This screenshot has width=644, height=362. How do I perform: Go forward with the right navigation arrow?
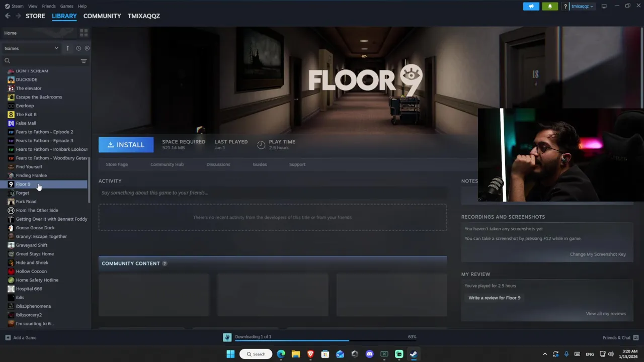[18, 16]
